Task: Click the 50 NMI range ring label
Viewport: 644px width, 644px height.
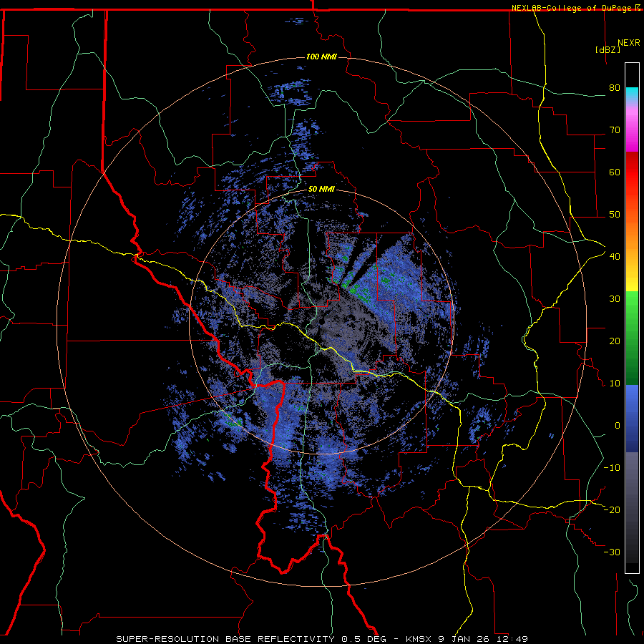Action: [321, 190]
